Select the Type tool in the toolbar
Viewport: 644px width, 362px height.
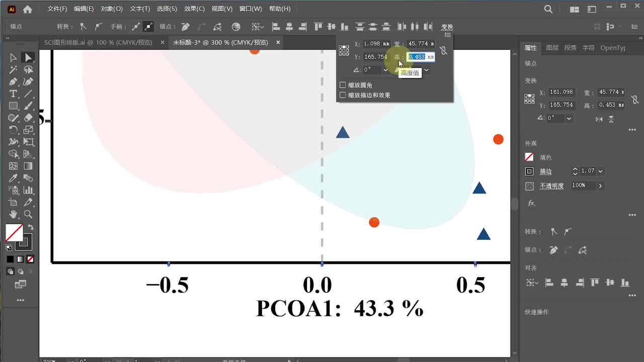13,94
